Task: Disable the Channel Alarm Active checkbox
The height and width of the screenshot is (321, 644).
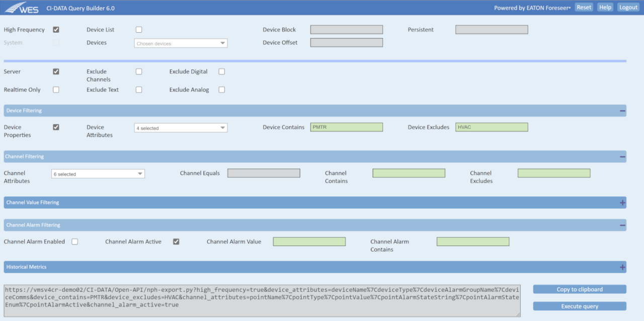Action: [x=176, y=242]
